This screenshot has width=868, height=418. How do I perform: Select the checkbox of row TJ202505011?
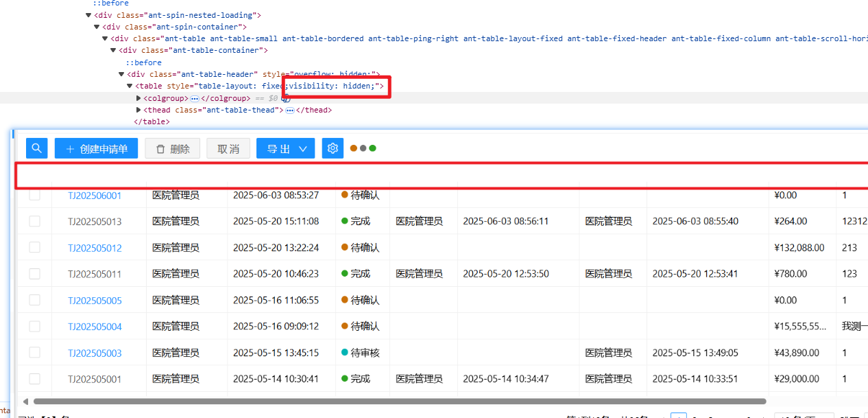click(34, 273)
